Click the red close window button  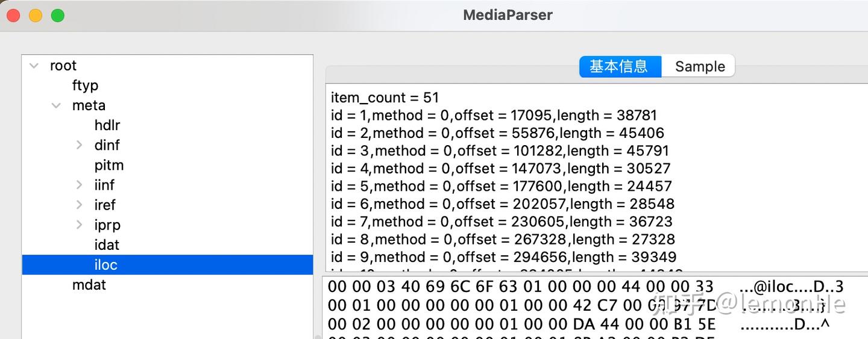13,16
